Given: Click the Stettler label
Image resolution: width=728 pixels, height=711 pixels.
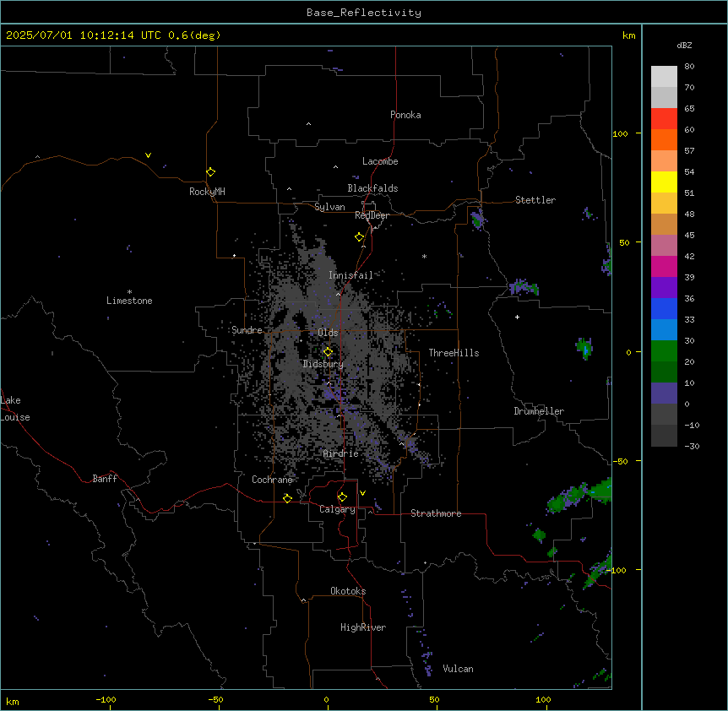Looking at the screenshot, I should [x=535, y=200].
